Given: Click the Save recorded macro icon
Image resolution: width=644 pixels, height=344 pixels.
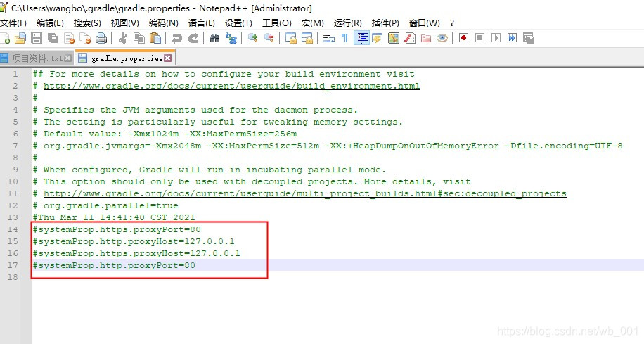Looking at the screenshot, I should 529,38.
